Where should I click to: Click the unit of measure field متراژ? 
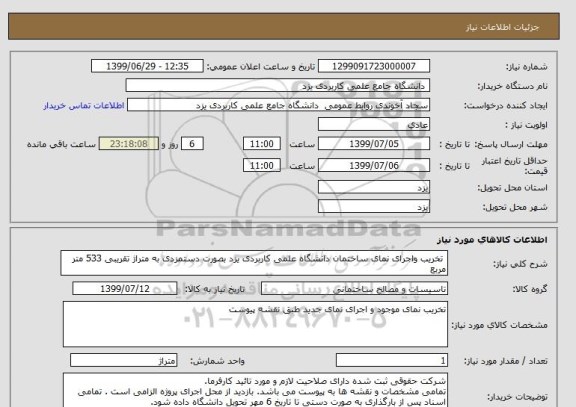click(x=123, y=360)
